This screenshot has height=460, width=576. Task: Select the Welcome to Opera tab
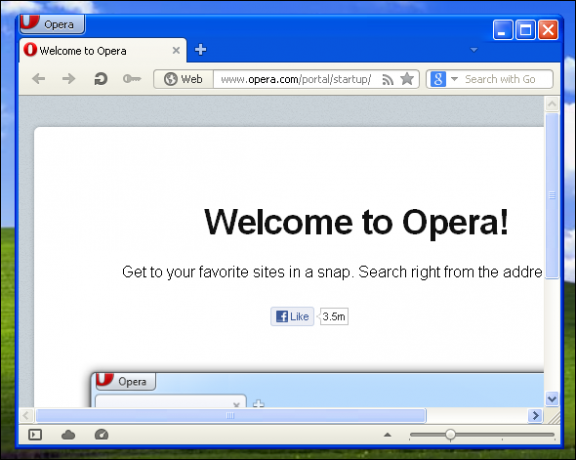pyautogui.click(x=103, y=50)
